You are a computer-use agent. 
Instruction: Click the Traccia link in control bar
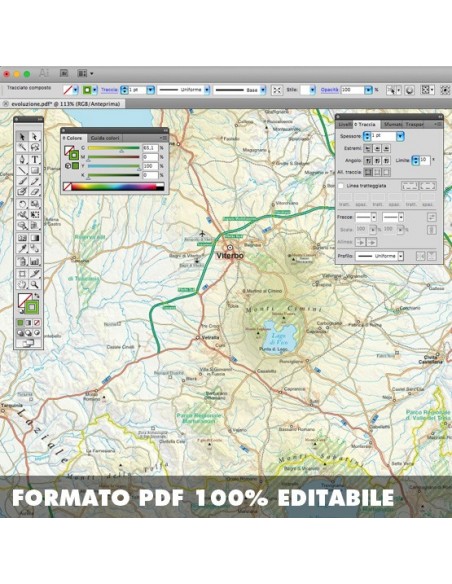[x=109, y=90]
